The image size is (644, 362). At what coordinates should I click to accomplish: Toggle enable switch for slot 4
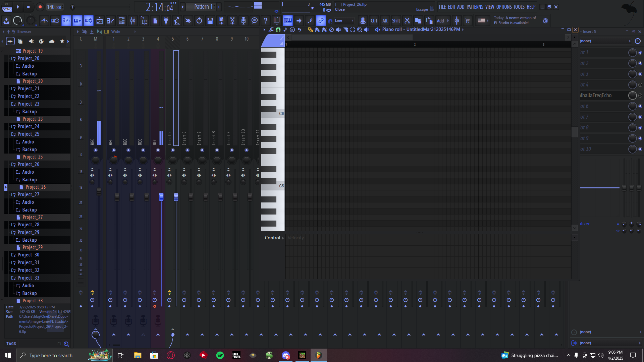[640, 85]
